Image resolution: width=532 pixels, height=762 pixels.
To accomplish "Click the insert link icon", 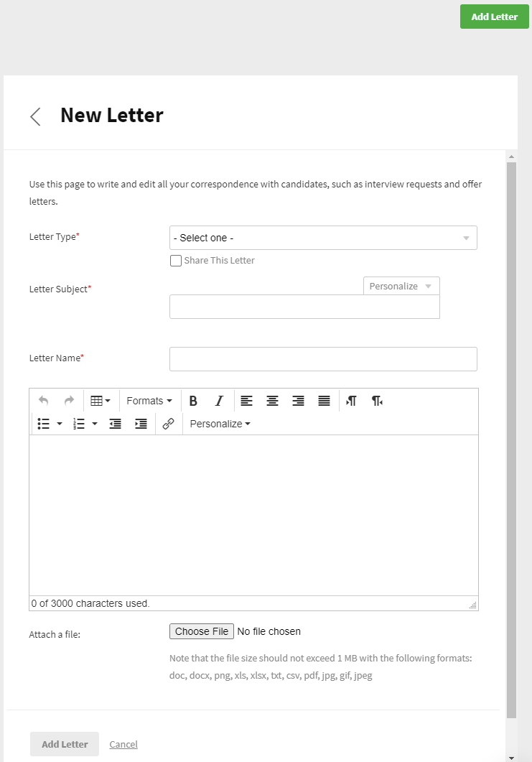I will point(168,424).
